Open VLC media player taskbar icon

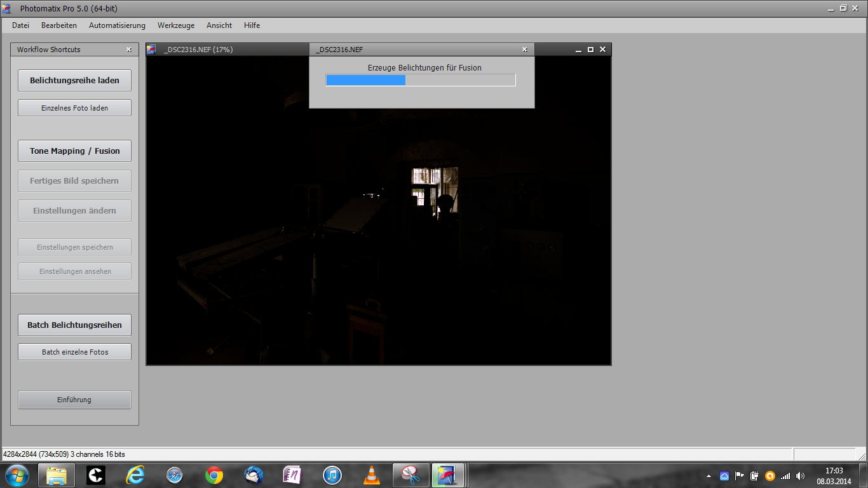372,475
